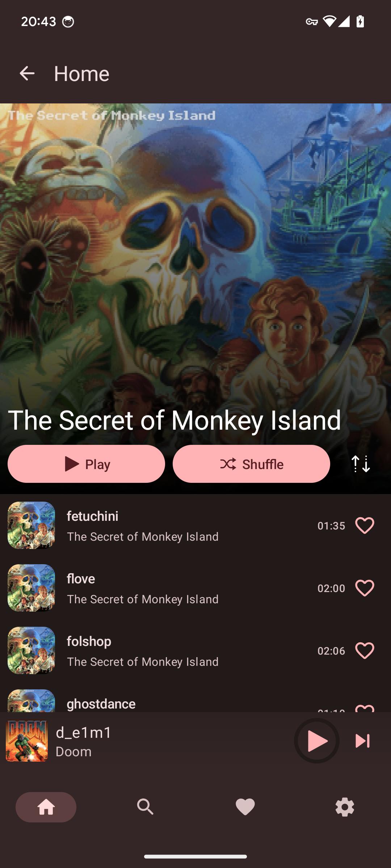Favorite the fetuchini track with heart
This screenshot has width=391, height=868.
[365, 526]
